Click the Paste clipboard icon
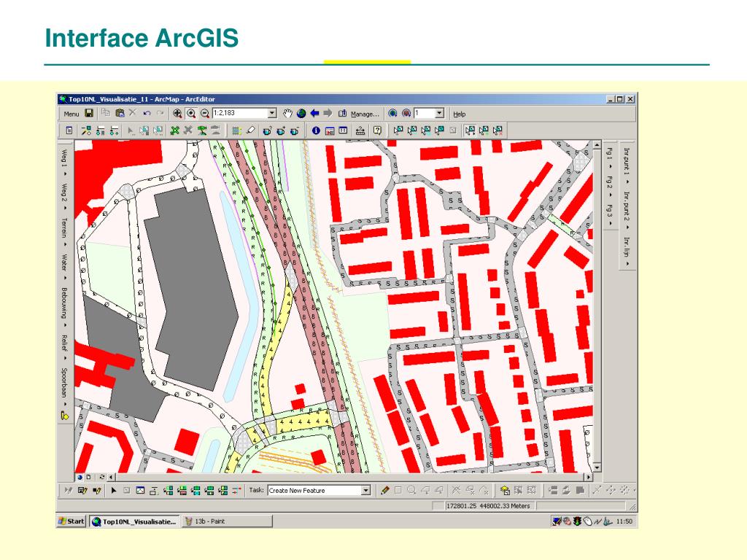This screenshot has width=747, height=560. click(x=120, y=113)
